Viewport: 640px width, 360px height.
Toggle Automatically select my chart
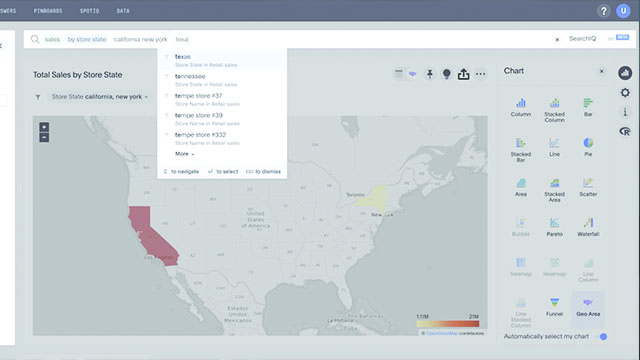point(602,336)
